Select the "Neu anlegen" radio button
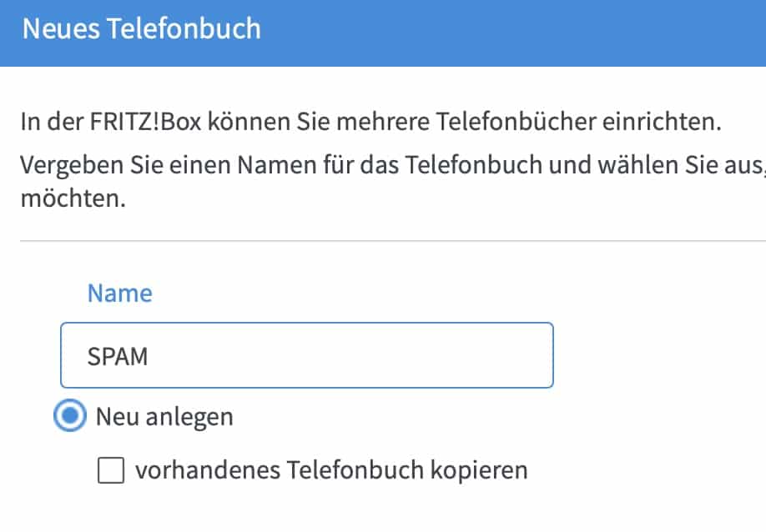 click(71, 417)
